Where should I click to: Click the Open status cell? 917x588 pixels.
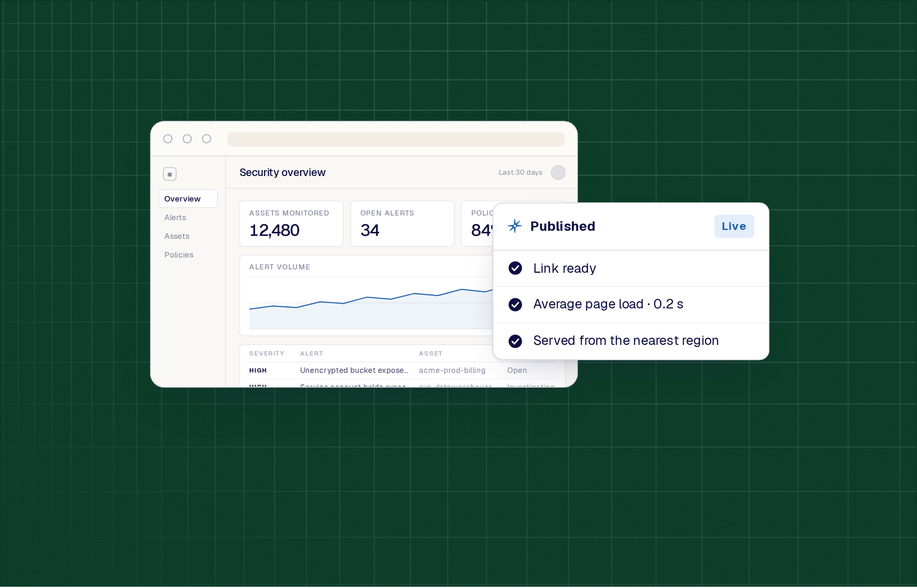pyautogui.click(x=517, y=370)
